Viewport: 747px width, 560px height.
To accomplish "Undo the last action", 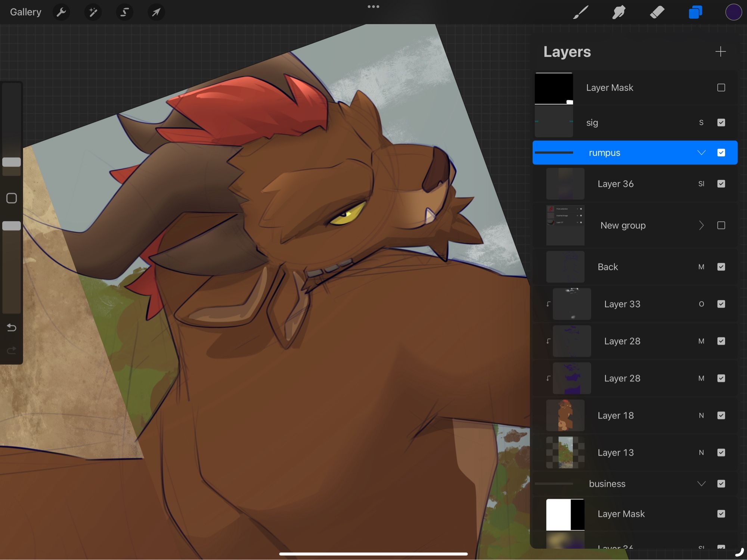I will (12, 328).
